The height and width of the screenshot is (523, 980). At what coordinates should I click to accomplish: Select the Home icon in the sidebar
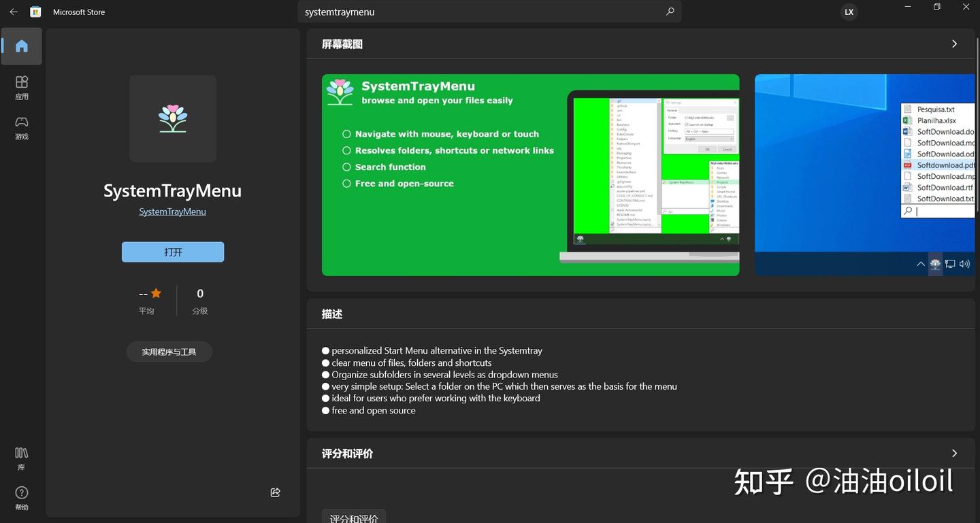(21, 46)
